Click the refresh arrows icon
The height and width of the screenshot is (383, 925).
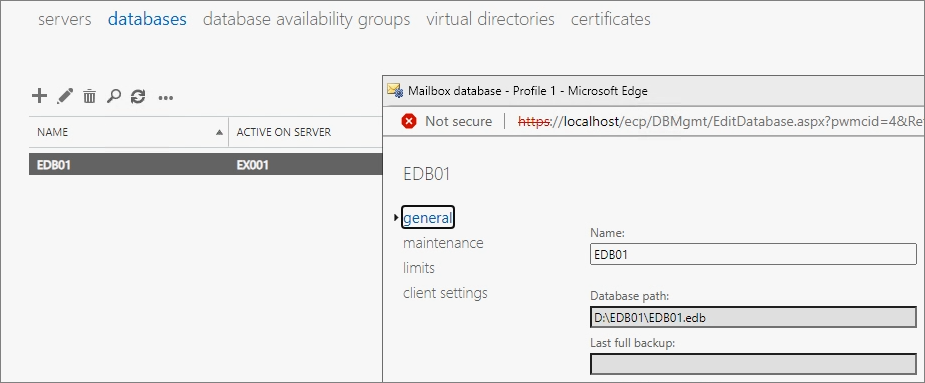(138, 96)
